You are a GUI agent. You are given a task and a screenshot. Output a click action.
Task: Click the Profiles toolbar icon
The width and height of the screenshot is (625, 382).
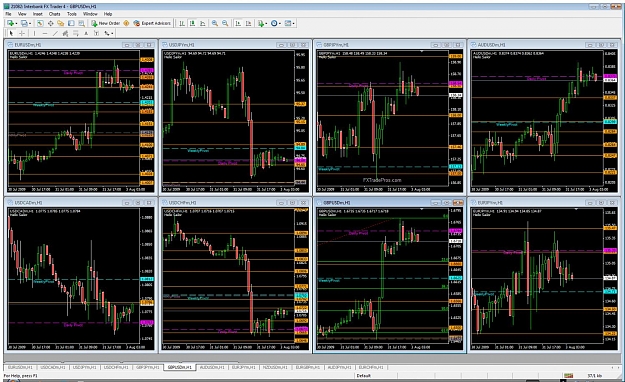coord(24,24)
